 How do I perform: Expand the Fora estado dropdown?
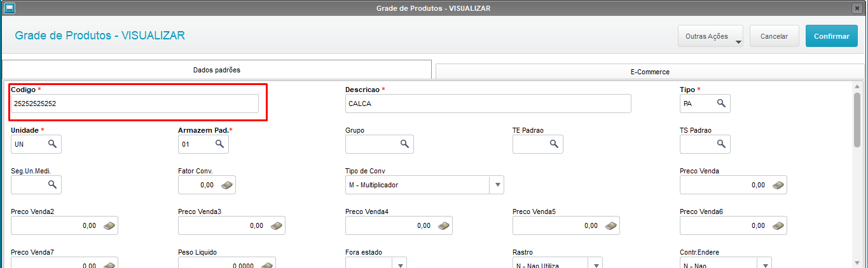(399, 263)
